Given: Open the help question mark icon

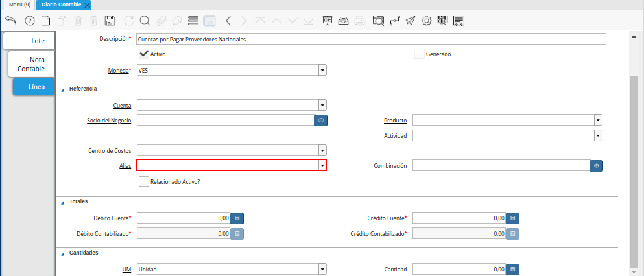Looking at the screenshot, I should coord(29,21).
